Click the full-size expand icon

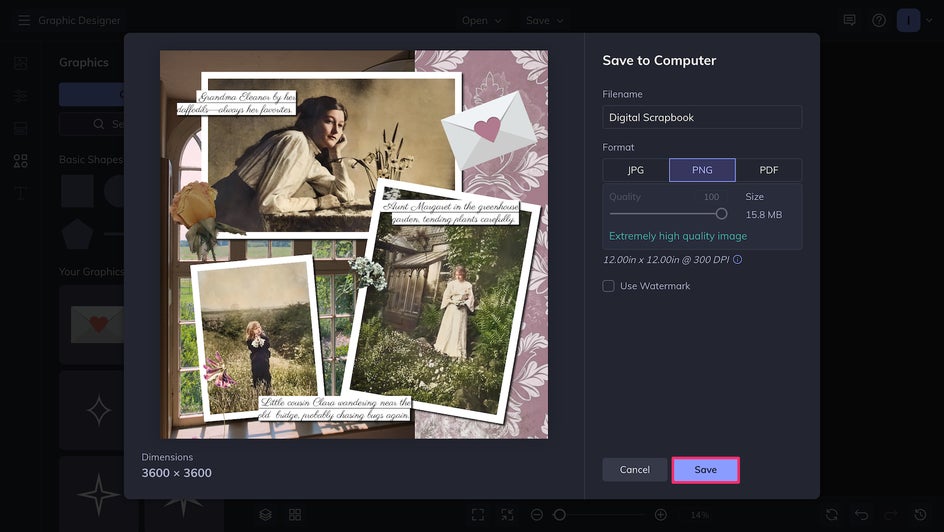point(508,515)
